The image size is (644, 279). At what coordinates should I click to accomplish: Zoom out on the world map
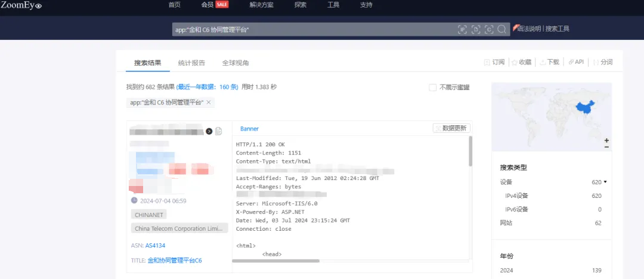pyautogui.click(x=606, y=147)
